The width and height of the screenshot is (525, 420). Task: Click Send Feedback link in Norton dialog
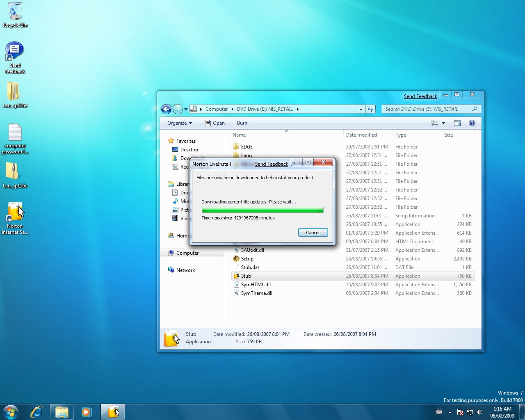pos(272,164)
